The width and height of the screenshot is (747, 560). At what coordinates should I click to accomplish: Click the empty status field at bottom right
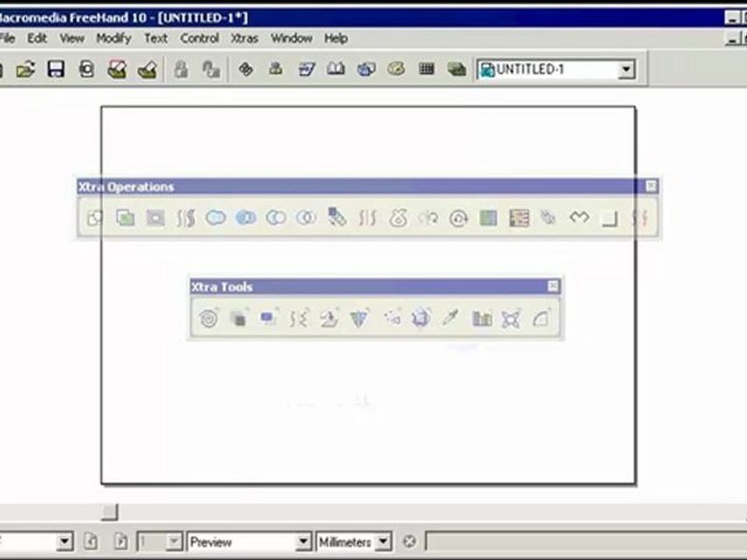point(586,542)
